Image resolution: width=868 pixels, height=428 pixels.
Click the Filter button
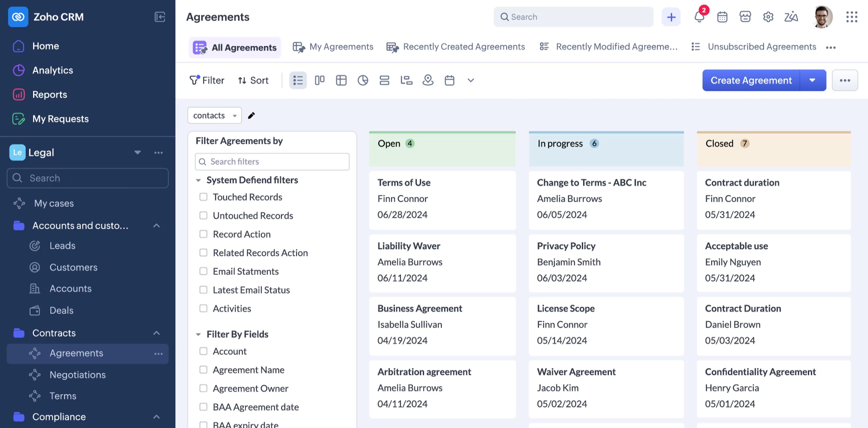[207, 80]
